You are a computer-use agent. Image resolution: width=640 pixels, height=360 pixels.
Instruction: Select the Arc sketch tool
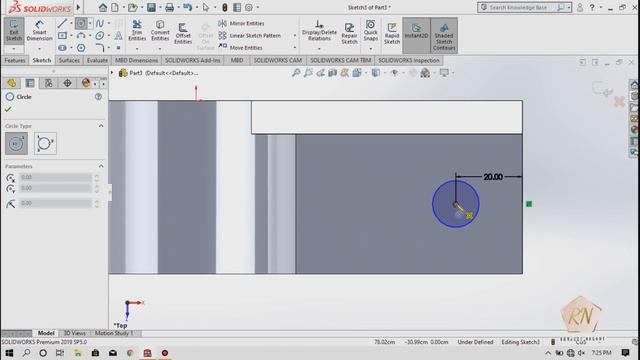pos(81,36)
